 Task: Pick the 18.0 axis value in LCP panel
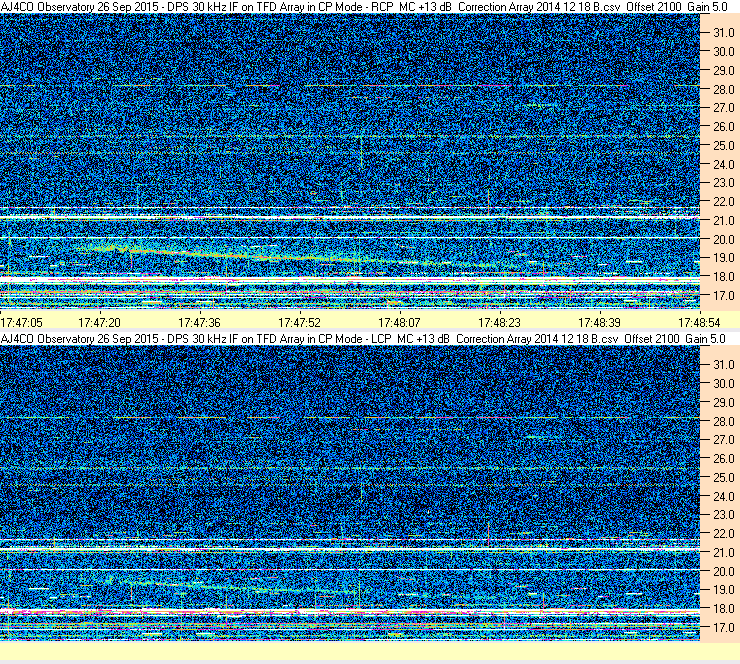pos(723,609)
